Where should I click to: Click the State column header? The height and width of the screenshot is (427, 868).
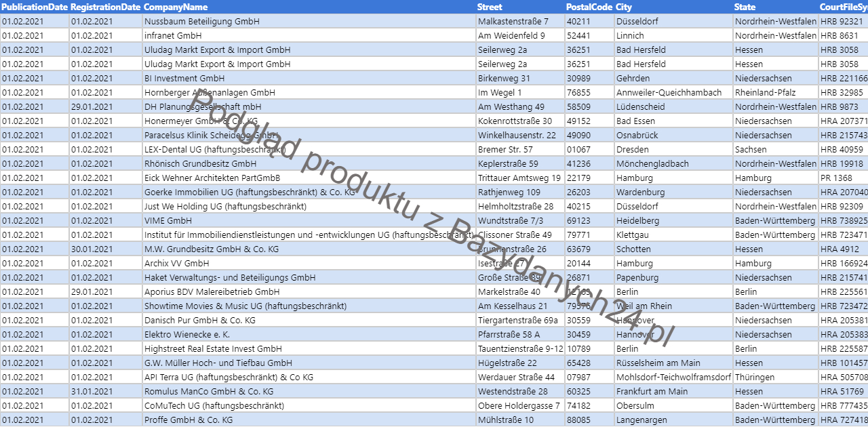(x=775, y=7)
